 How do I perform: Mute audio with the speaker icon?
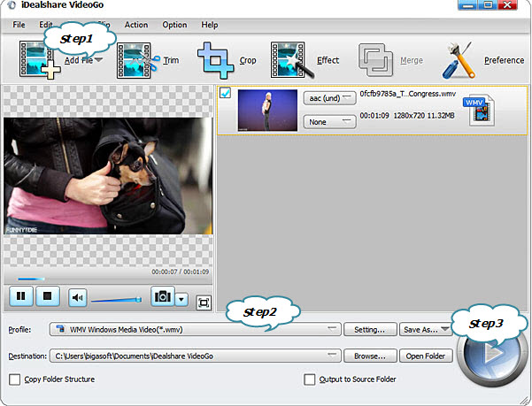pyautogui.click(x=78, y=297)
